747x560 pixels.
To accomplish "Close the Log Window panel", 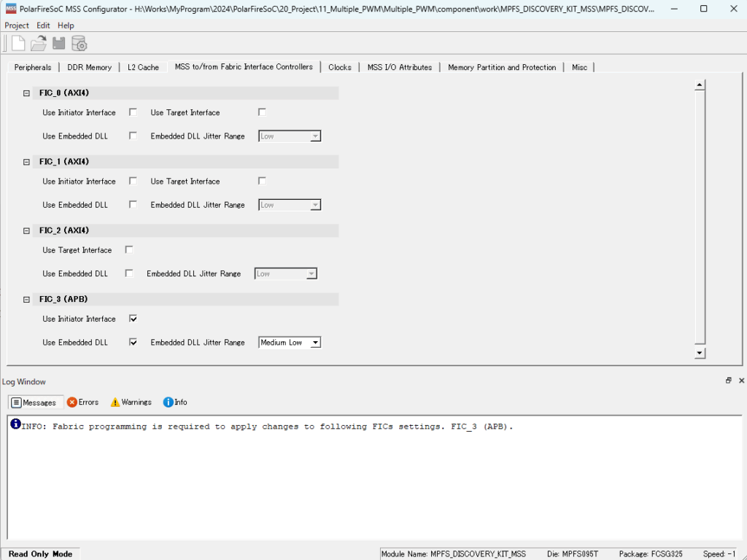I will (x=741, y=381).
